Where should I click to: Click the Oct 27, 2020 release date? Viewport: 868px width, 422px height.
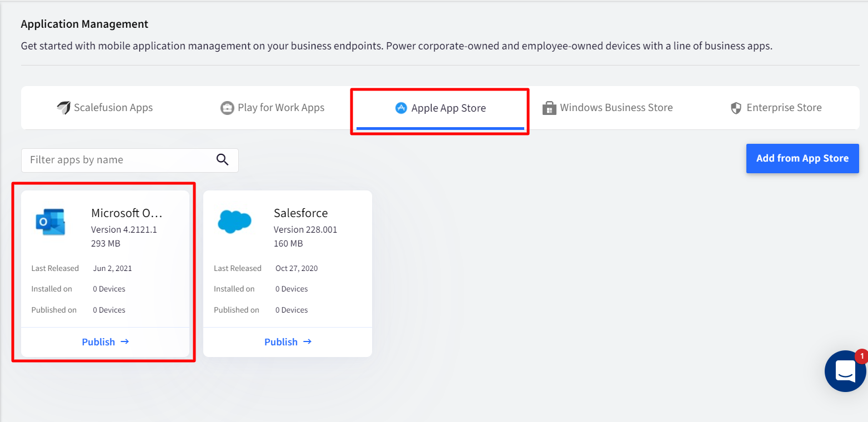(297, 268)
